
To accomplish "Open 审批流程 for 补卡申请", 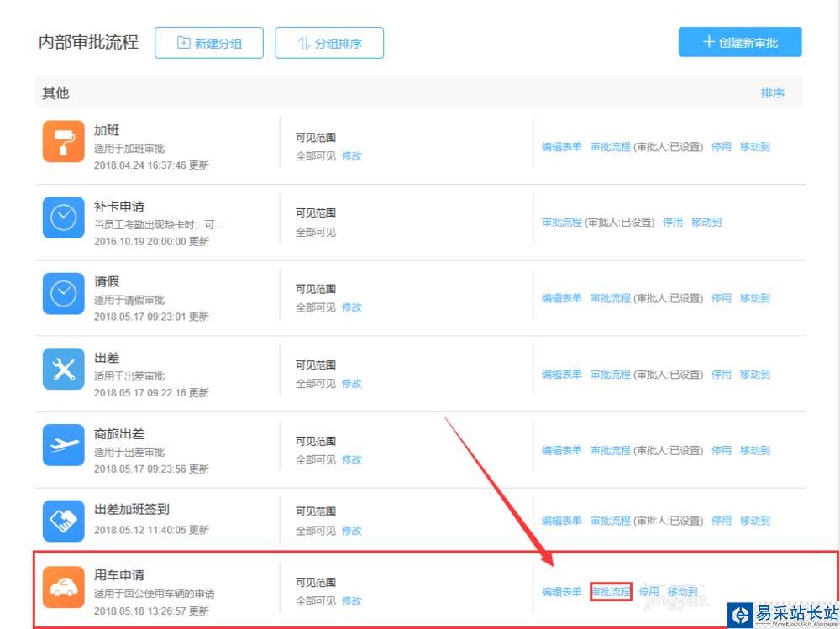I will tap(561, 223).
